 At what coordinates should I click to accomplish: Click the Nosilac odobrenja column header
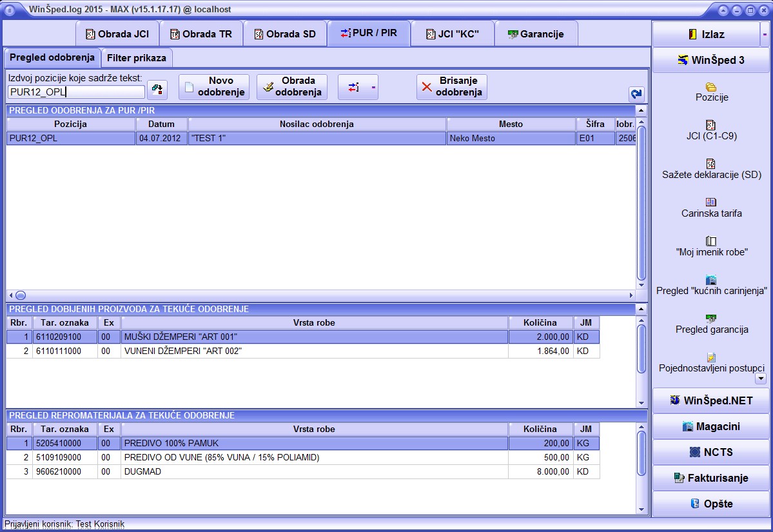tap(317, 124)
